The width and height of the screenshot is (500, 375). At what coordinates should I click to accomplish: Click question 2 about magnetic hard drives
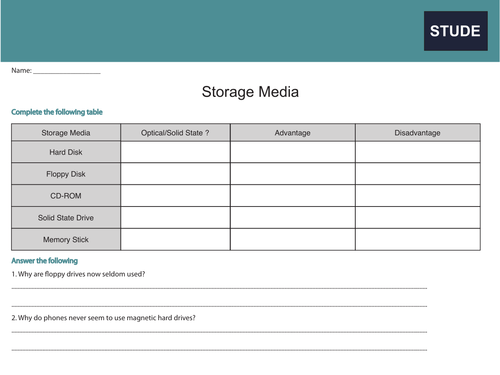pos(103,318)
